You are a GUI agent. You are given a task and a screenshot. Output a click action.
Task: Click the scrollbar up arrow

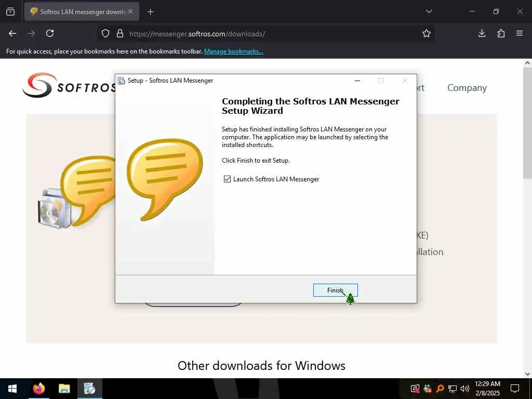(527, 63)
